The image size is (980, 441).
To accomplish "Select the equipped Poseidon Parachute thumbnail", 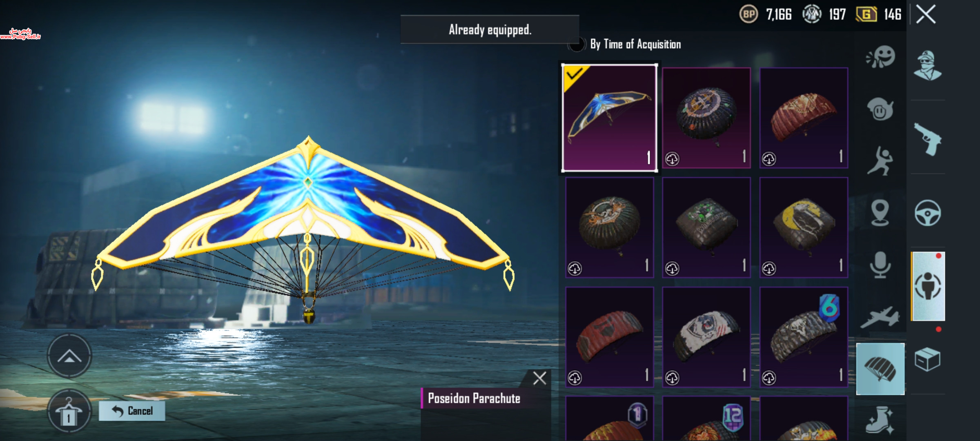I will point(609,118).
